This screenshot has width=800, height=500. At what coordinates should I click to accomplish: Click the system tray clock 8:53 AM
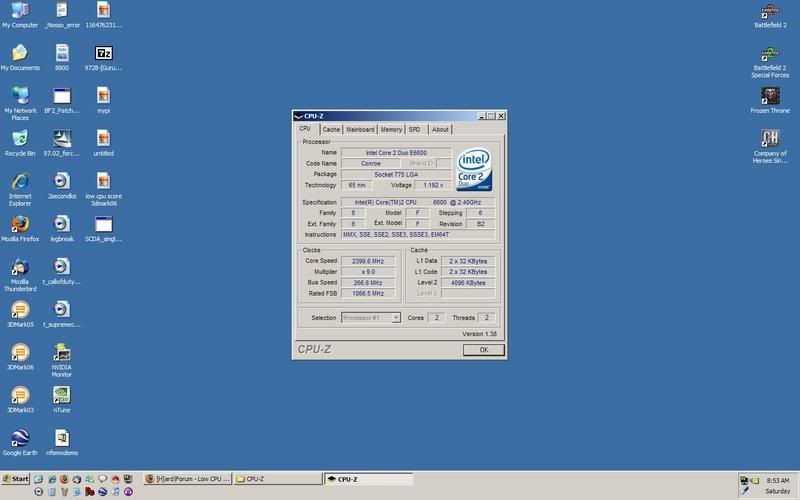coord(778,480)
